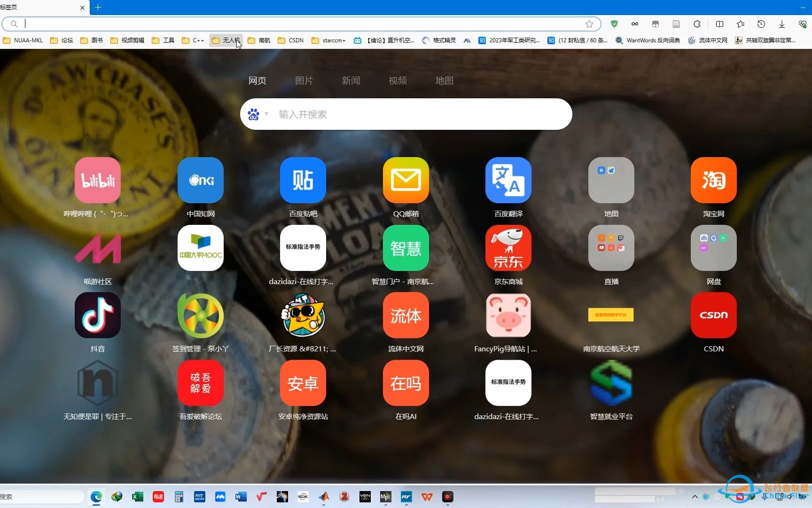The height and width of the screenshot is (508, 812).
Task: Open the 格式精灵 bookmark link
Action: pyautogui.click(x=439, y=40)
